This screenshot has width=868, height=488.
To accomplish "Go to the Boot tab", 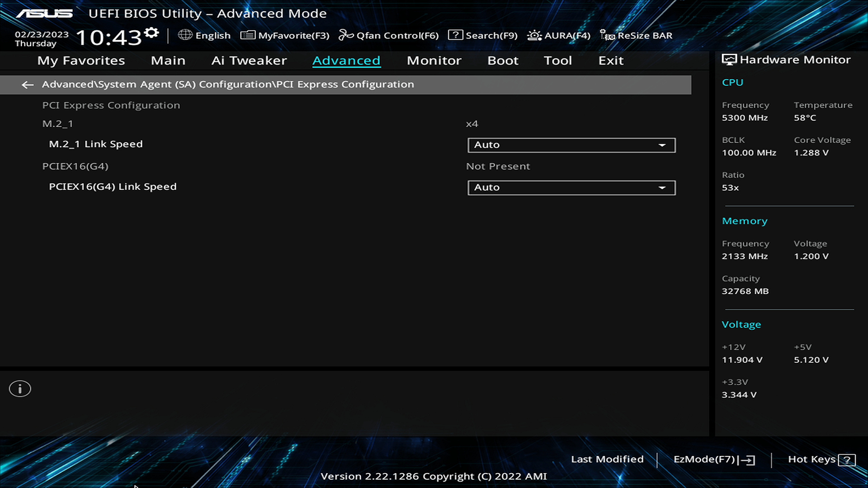I will [x=503, y=61].
